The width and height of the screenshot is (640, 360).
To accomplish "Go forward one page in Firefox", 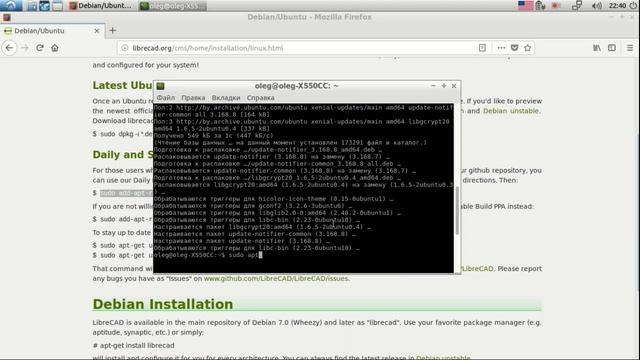I will 25,48.
